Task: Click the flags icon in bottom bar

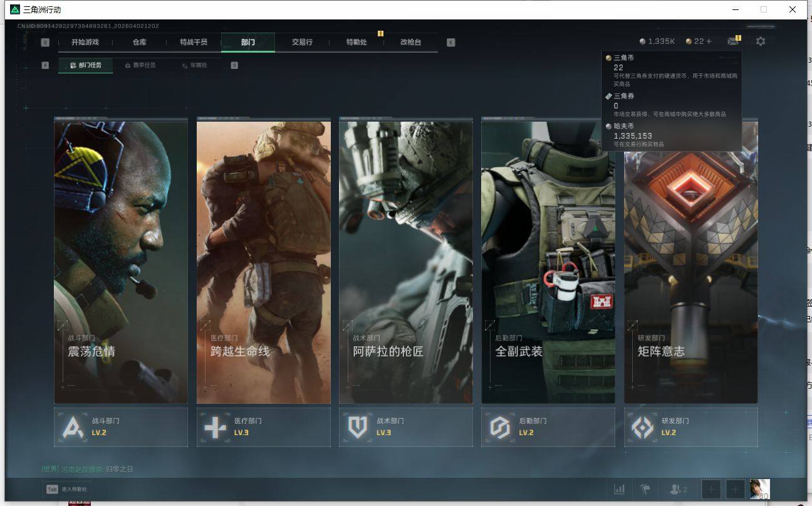Action: pos(645,489)
